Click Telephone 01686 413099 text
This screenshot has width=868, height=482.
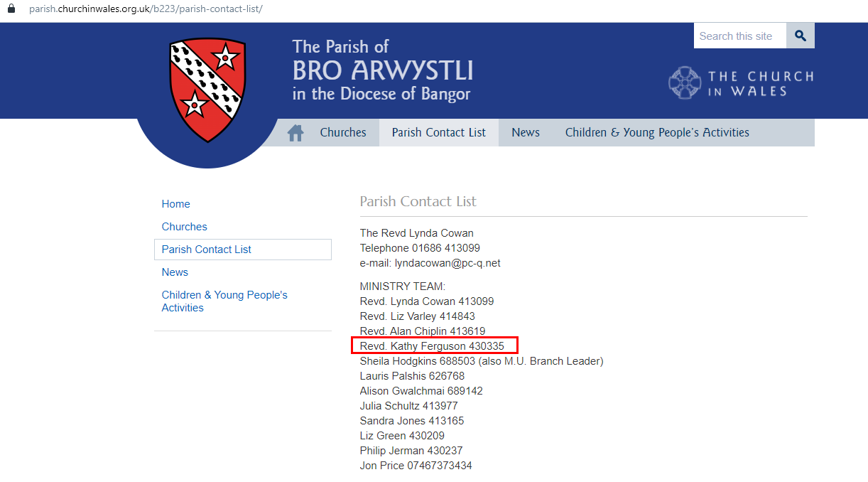pos(420,248)
